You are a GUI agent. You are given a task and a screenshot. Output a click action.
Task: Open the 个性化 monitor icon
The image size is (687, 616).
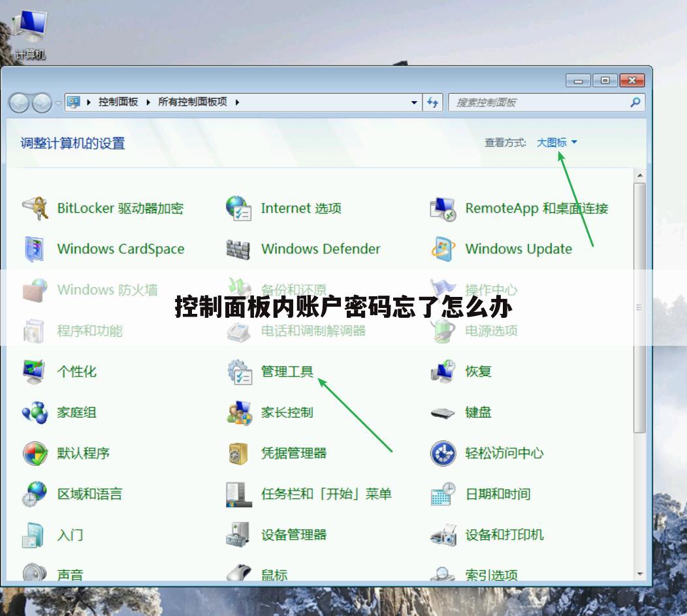point(34,372)
